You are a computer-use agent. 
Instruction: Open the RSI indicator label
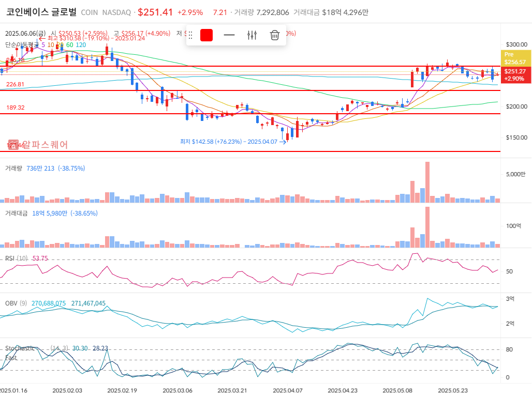(17, 258)
